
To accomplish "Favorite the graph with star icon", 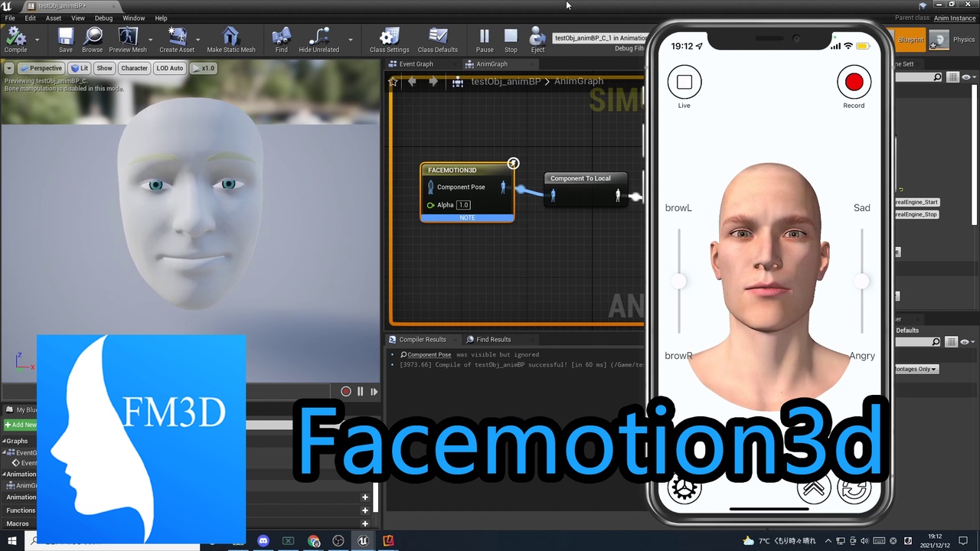I will coord(394,81).
